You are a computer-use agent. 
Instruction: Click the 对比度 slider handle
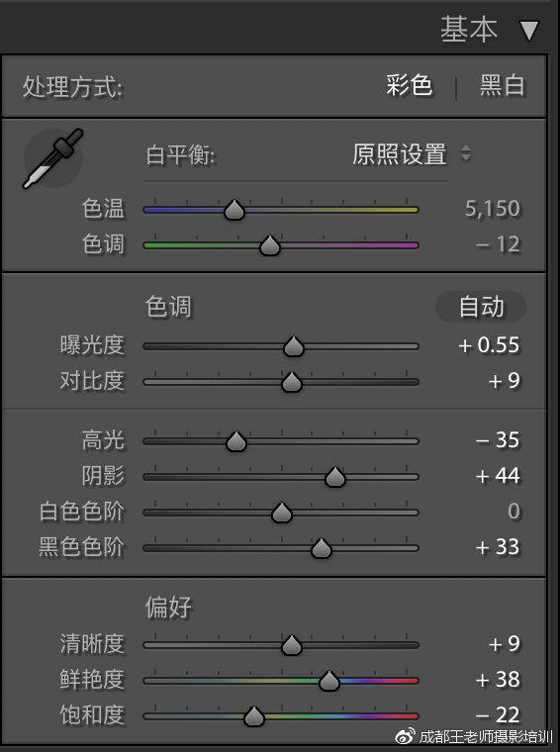(292, 382)
